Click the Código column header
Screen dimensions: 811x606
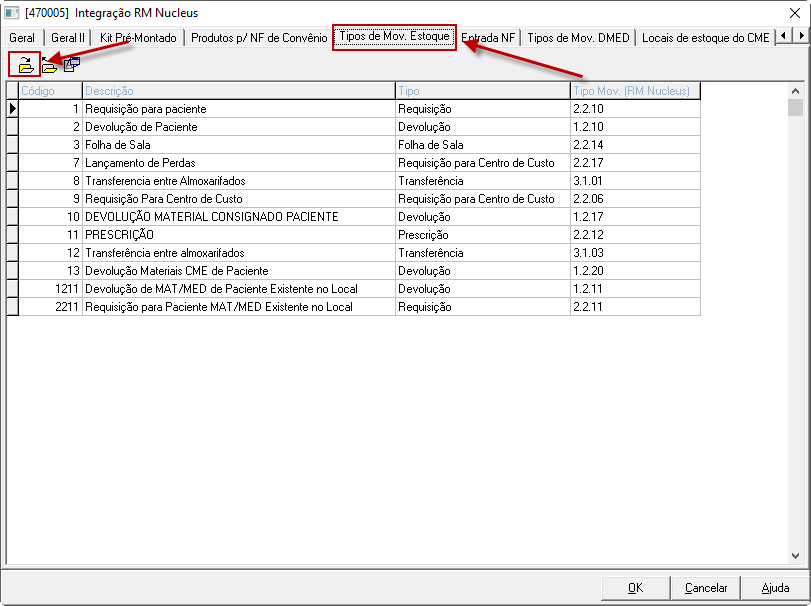(50, 90)
